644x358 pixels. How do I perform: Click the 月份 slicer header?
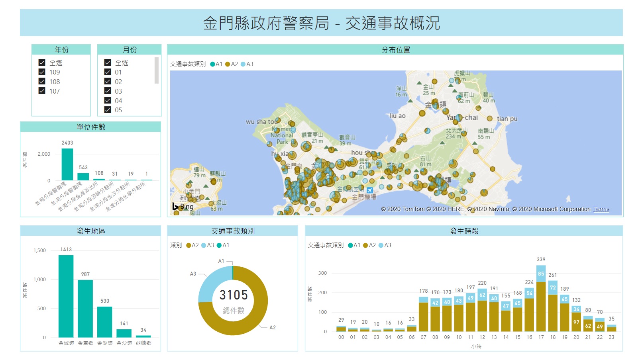[x=130, y=49]
